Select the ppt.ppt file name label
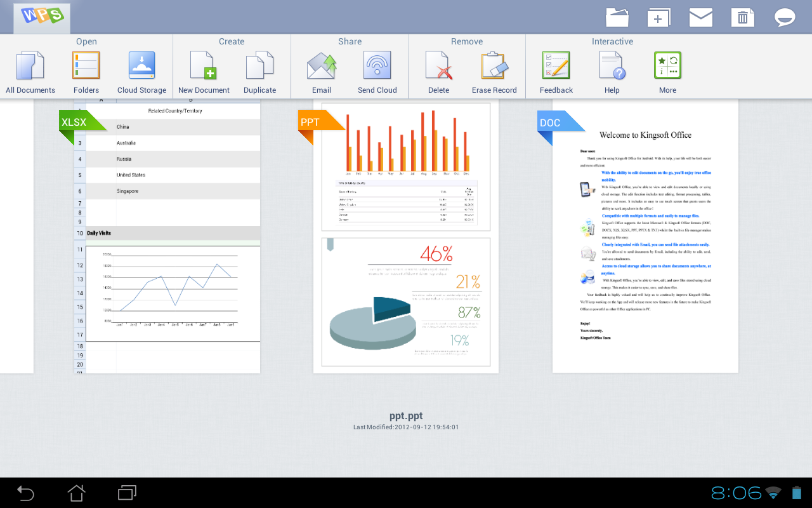The image size is (812, 508). 406,417
